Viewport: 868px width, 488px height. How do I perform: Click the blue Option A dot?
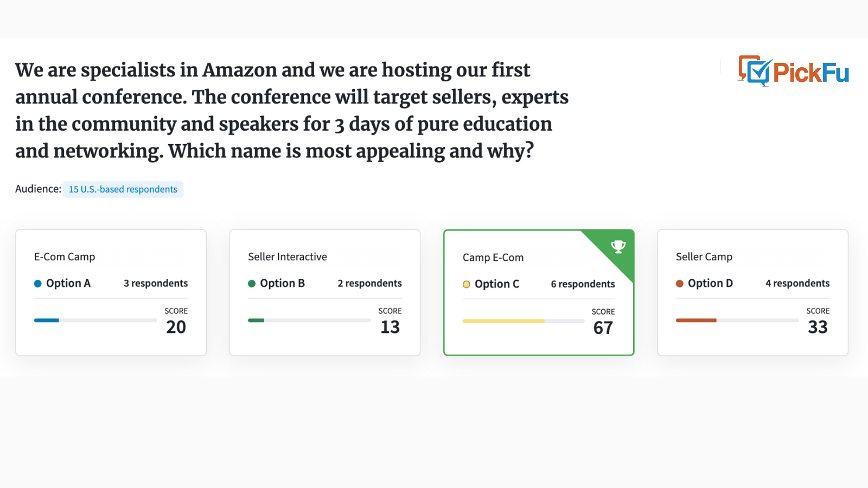pyautogui.click(x=38, y=284)
